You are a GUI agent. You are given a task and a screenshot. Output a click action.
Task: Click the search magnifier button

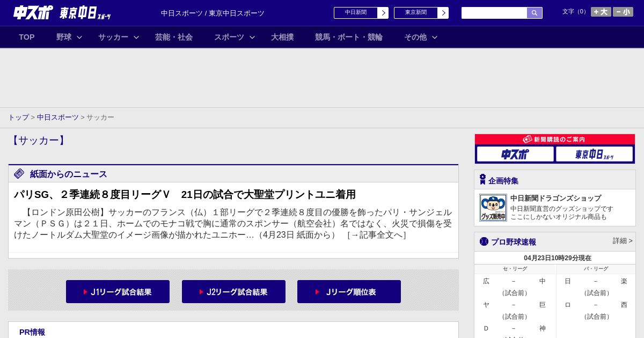coord(535,13)
